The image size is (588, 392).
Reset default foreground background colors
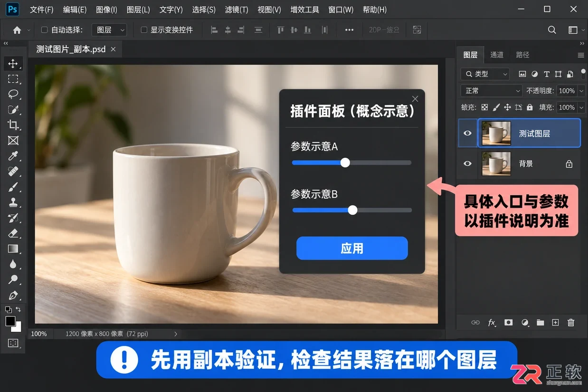point(8,309)
